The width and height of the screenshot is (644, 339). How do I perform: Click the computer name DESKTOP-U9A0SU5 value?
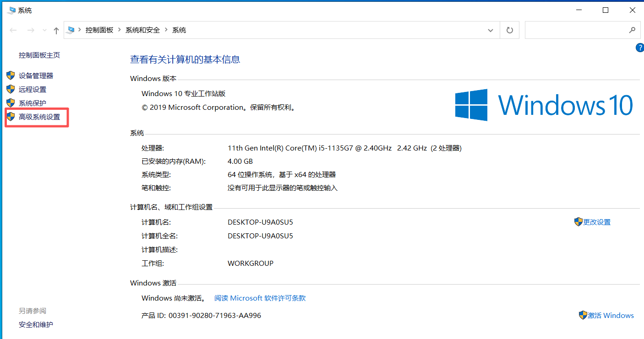260,222
